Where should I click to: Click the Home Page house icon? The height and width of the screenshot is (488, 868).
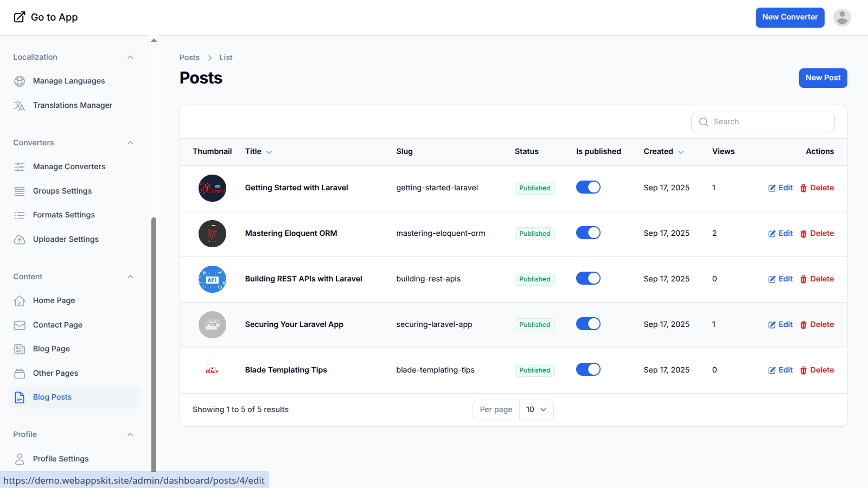click(x=20, y=301)
